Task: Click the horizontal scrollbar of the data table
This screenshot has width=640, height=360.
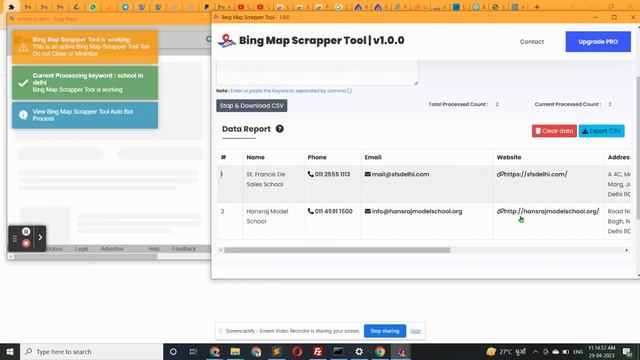Action: coord(337,250)
